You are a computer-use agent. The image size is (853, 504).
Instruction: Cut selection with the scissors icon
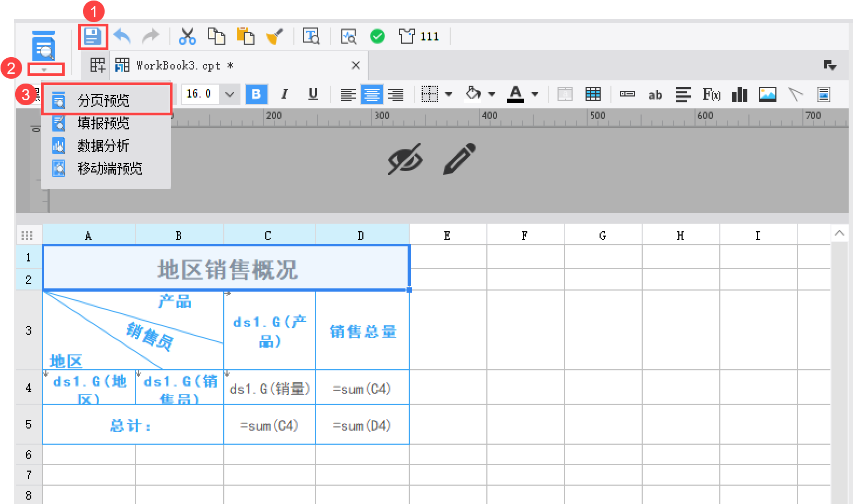tap(187, 36)
